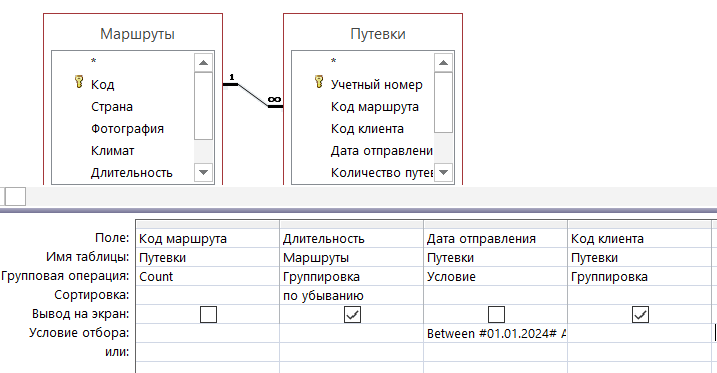The height and width of the screenshot is (373, 717).
Task: Select the Код клиента column selector bar
Action: pyautogui.click(x=640, y=224)
